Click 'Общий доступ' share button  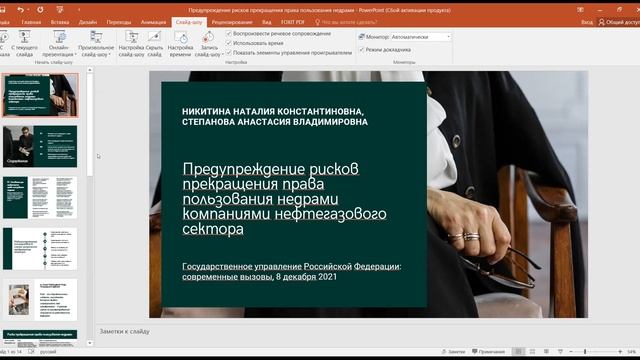coord(619,22)
